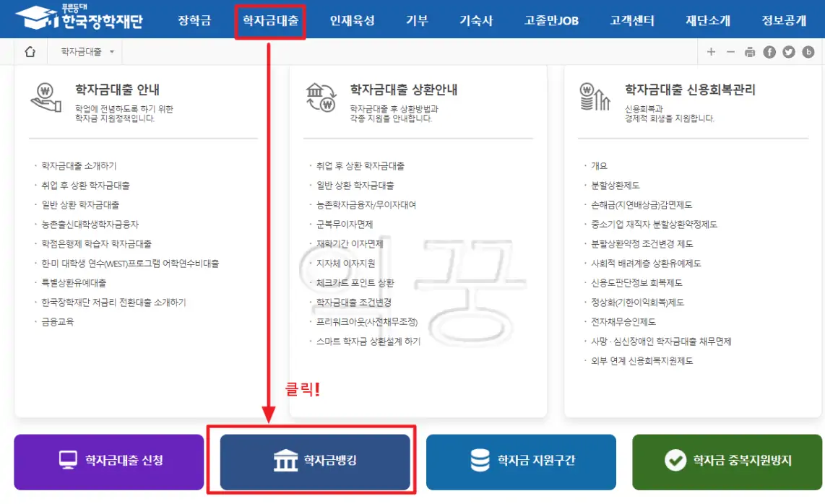Screen dimensions: 825x504
Task: Click the blog share icon
Action: pos(808,52)
